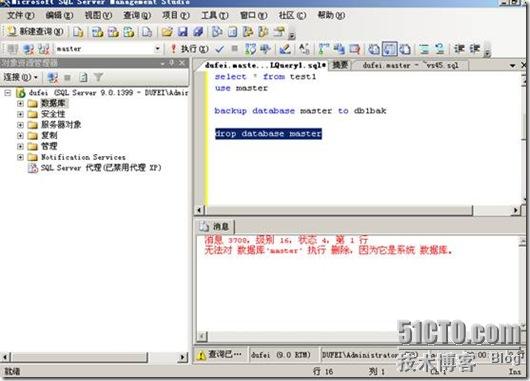Toggle SQLCMD Mode
Image resolution: width=530 pixels, height=381 pixels.
[354, 49]
